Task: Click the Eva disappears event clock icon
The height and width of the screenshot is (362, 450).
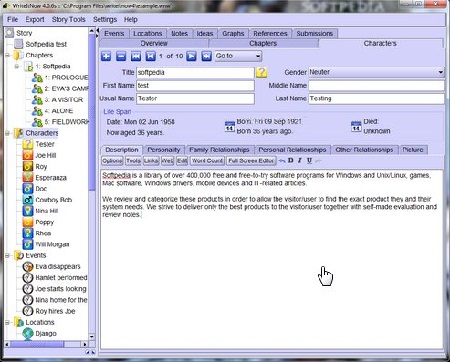Action: point(28,266)
